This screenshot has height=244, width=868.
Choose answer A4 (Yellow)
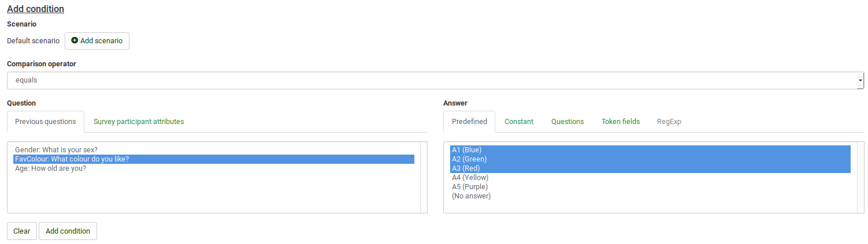(x=470, y=178)
